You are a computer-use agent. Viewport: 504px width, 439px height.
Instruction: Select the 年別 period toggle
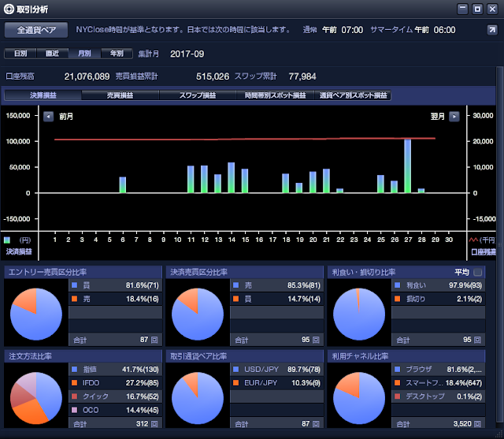(x=117, y=54)
